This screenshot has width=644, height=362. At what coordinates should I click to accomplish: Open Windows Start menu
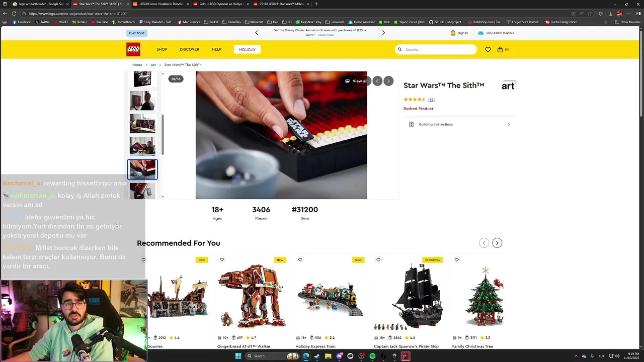pyautogui.click(x=238, y=356)
